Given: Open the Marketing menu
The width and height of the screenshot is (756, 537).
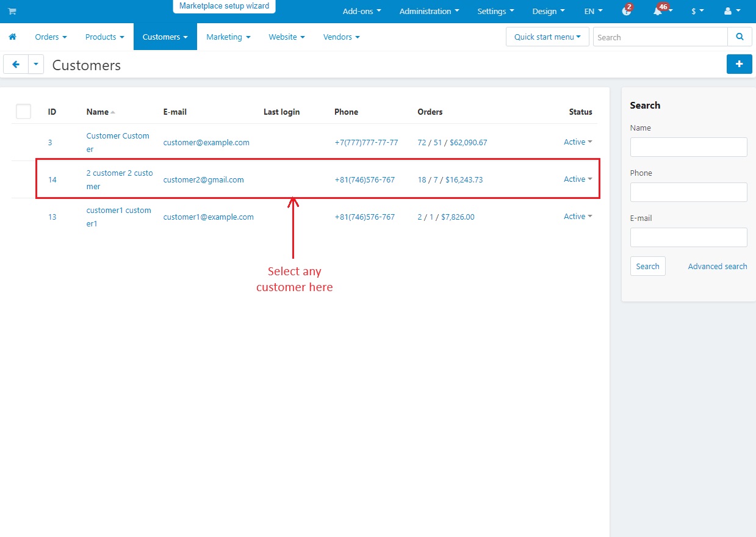Looking at the screenshot, I should point(228,37).
